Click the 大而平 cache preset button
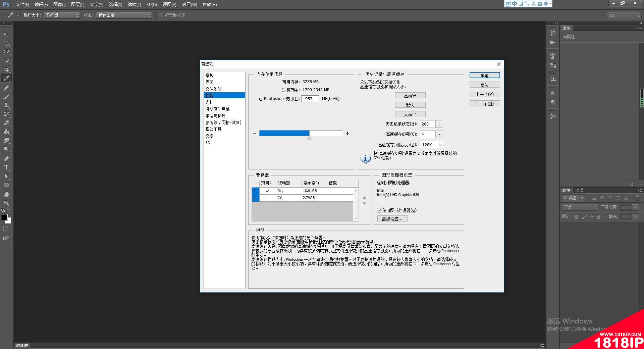644x349 pixels. tap(410, 114)
